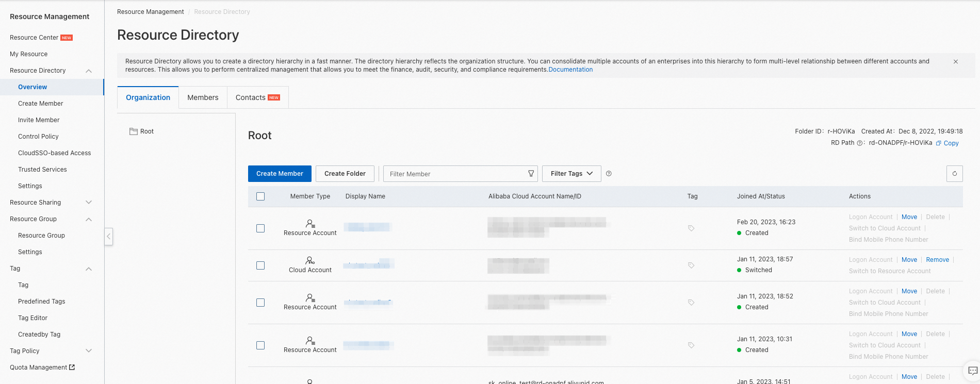Screen dimensions: 980x384
Task: Click tag icon for Jan 11, 18:57 row
Action: click(x=691, y=265)
